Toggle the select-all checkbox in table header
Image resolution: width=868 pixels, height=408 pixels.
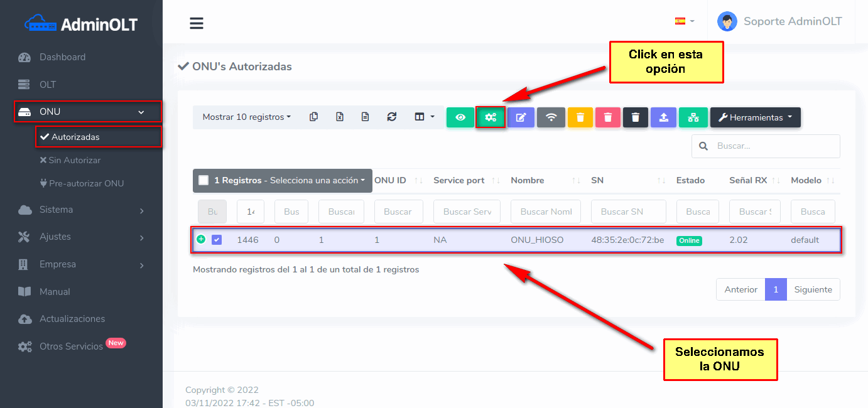(x=203, y=180)
